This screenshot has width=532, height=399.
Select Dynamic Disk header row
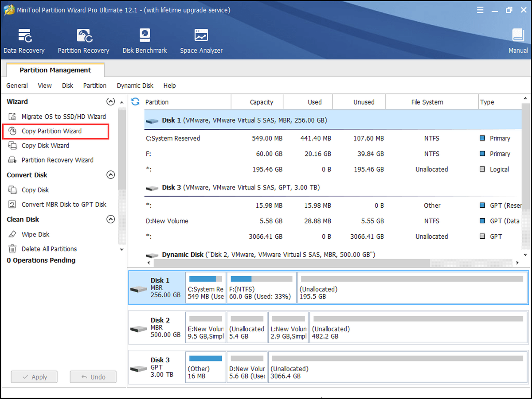tap(332, 254)
